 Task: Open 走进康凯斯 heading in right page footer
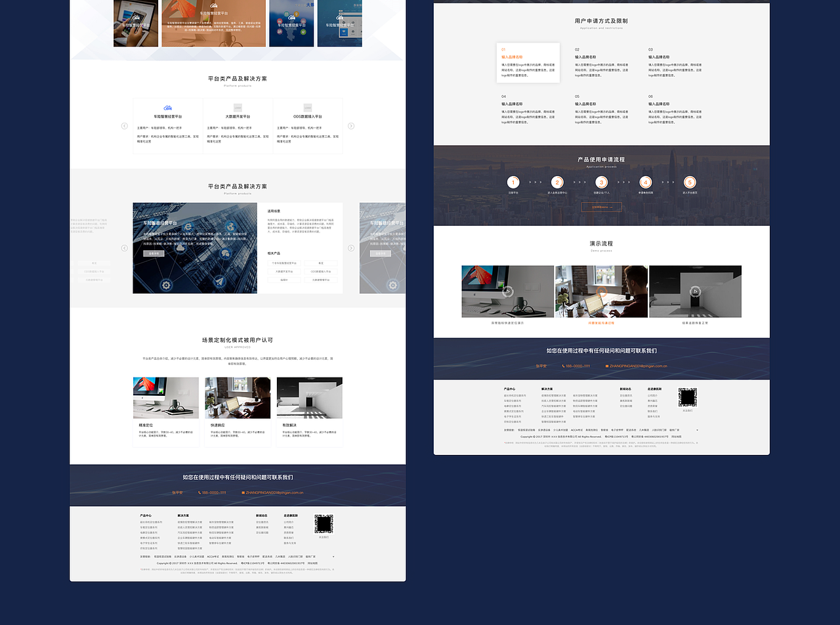click(x=654, y=389)
